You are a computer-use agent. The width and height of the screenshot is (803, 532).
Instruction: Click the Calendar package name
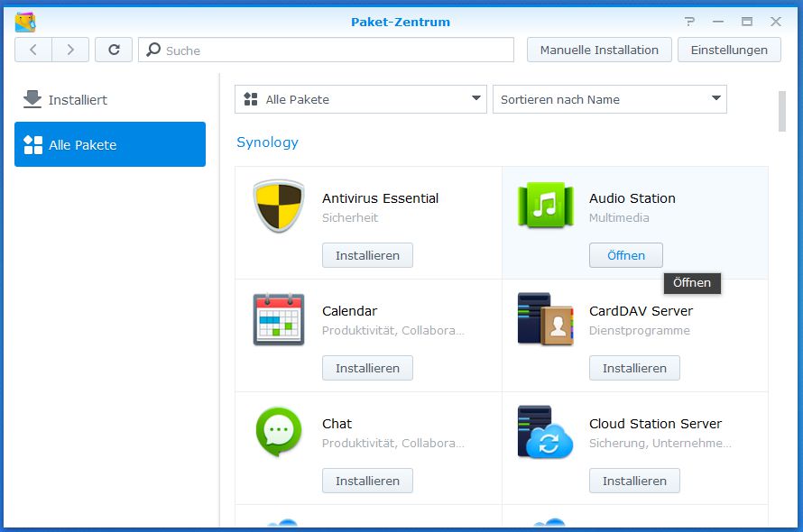tap(349, 311)
